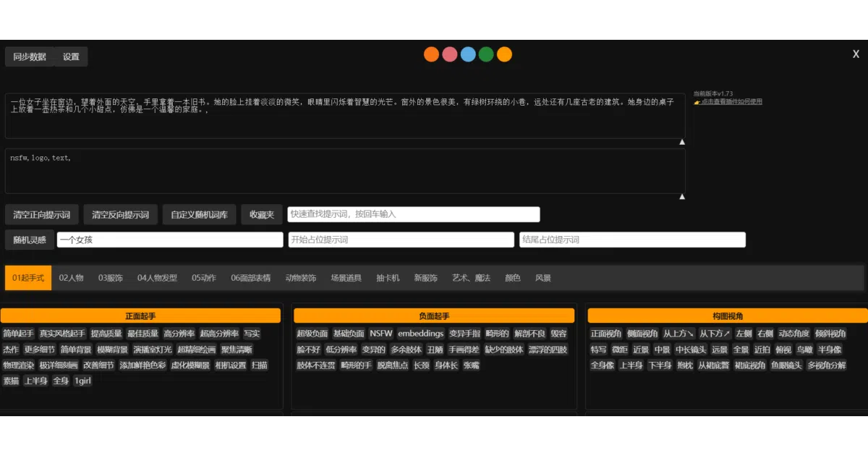Image resolution: width=868 pixels, height=456 pixels.
Task: Open the 场景道具 tab
Action: click(x=346, y=278)
